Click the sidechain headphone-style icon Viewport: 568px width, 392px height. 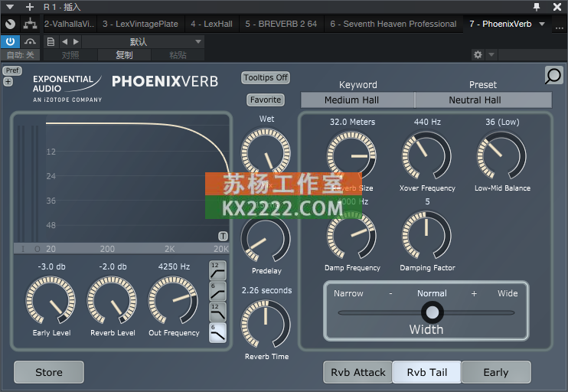(30, 41)
